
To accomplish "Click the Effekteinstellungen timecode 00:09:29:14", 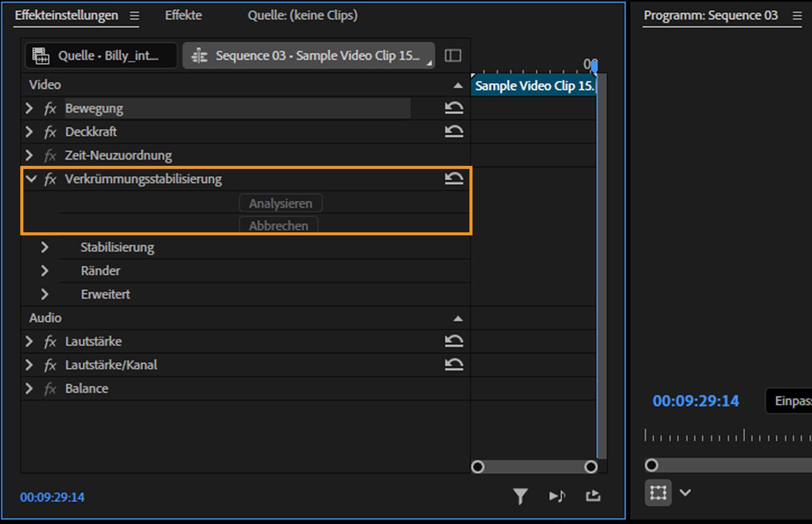I will click(x=52, y=497).
